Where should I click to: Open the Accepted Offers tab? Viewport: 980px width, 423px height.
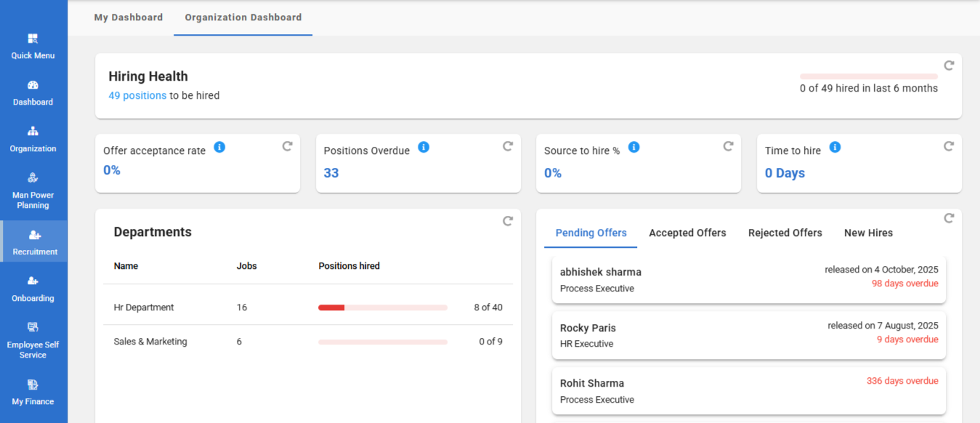[x=687, y=233]
